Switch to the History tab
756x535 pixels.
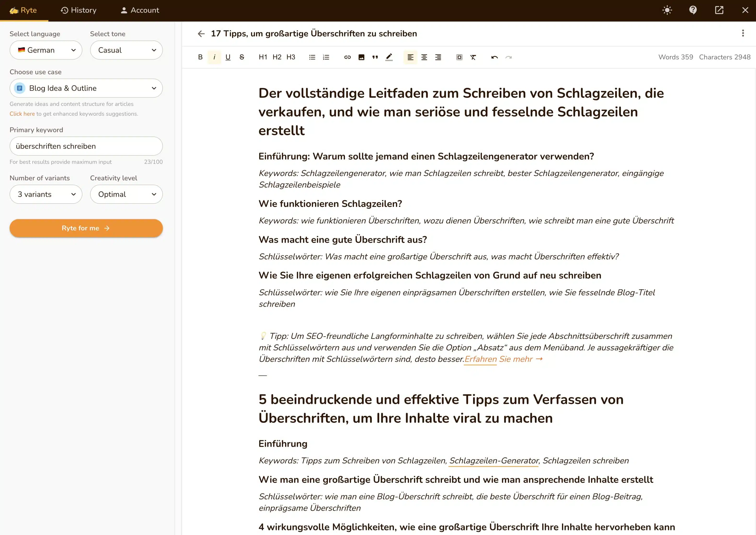click(x=78, y=10)
